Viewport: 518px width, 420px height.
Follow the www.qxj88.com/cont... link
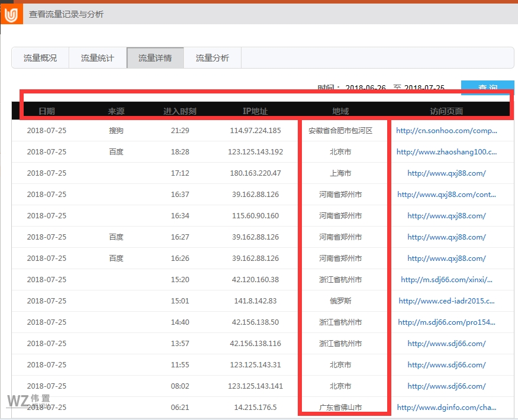[x=446, y=195]
